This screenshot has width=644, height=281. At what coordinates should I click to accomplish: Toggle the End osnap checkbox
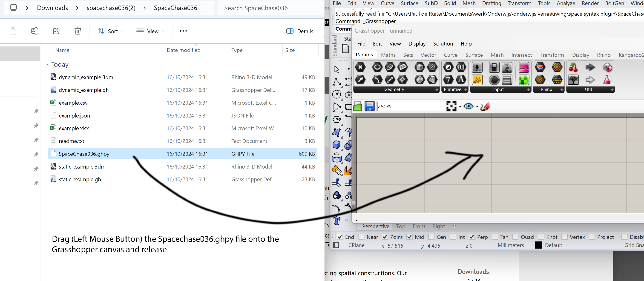click(x=339, y=237)
